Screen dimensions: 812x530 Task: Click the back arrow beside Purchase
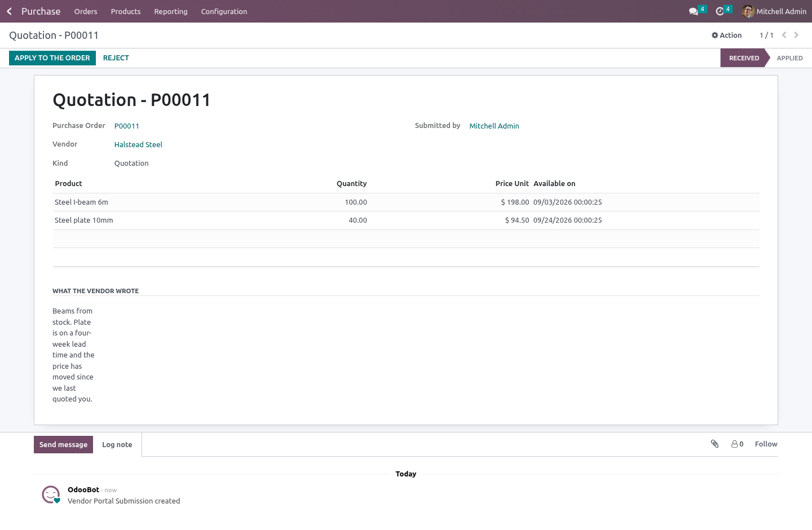coord(9,11)
